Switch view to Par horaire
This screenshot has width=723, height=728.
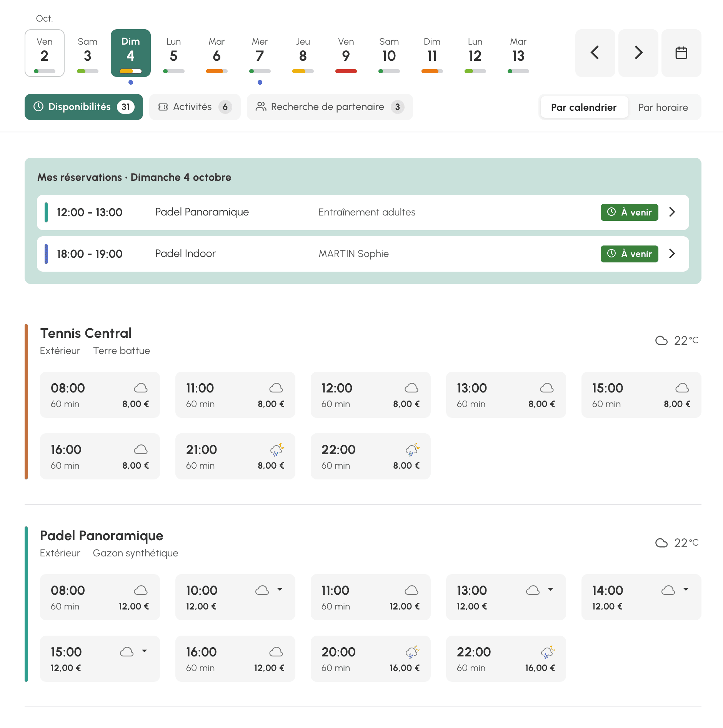pyautogui.click(x=663, y=107)
